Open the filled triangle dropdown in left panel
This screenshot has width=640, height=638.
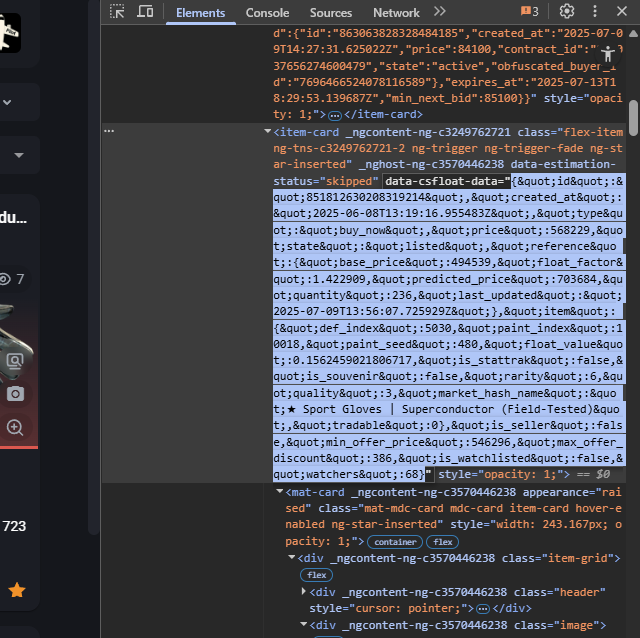[19, 155]
